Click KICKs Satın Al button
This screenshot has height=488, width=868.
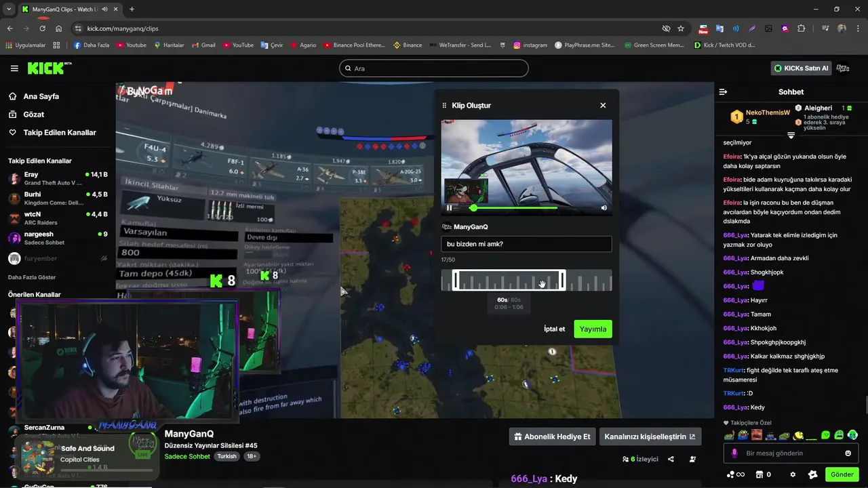pyautogui.click(x=801, y=68)
